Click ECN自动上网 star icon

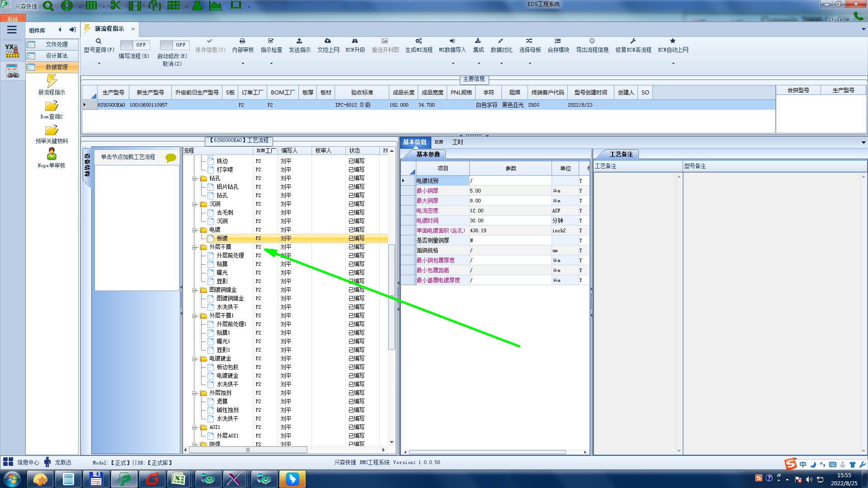click(x=673, y=41)
